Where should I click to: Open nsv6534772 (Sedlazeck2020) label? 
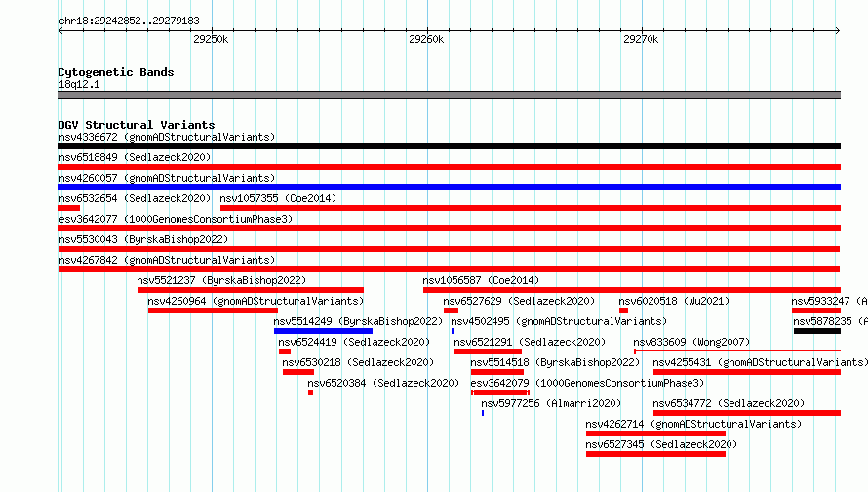coord(729,403)
